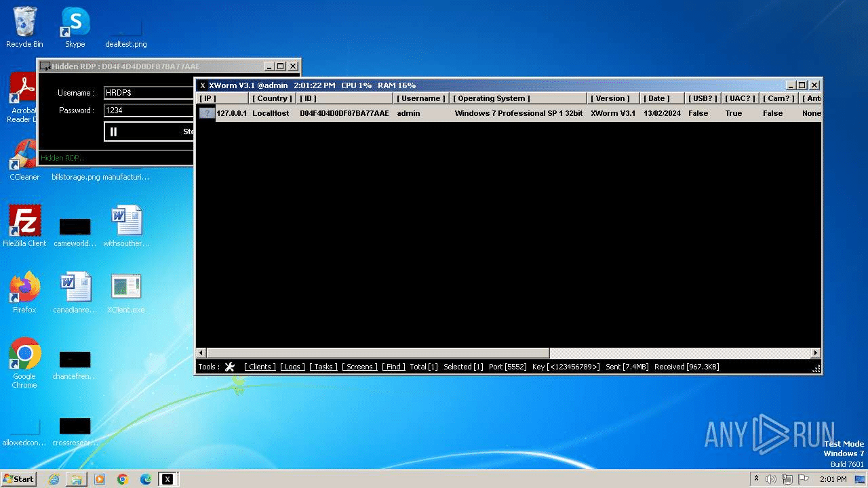
Task: Click the Username field in Hidden RDP
Action: (149, 93)
